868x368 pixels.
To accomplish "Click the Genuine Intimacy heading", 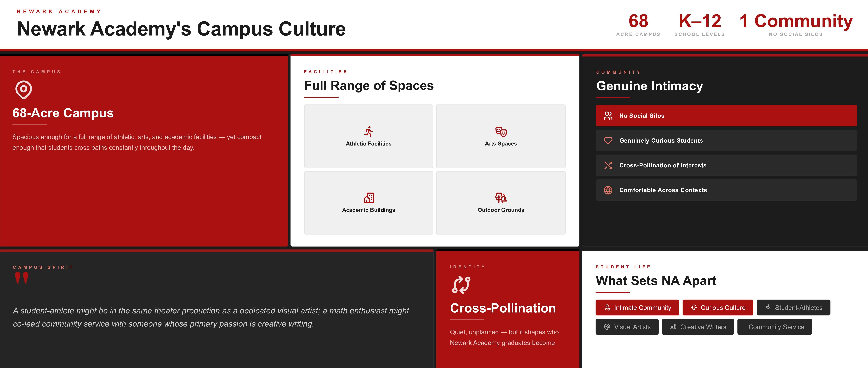I will point(650,86).
